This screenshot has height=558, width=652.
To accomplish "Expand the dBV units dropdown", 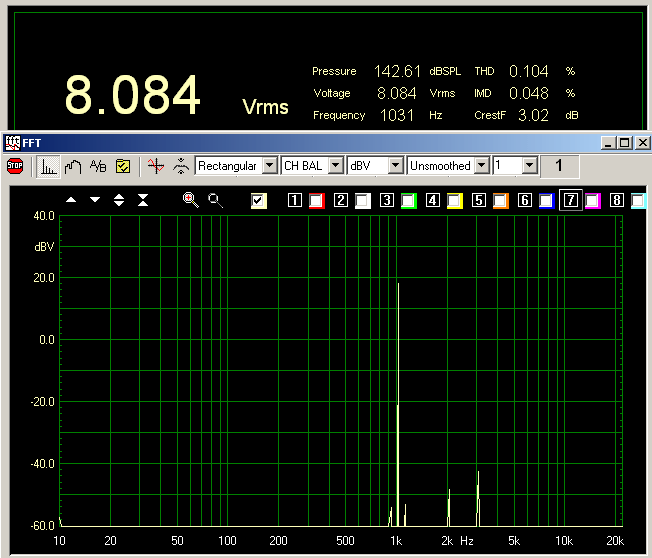I will coord(395,166).
